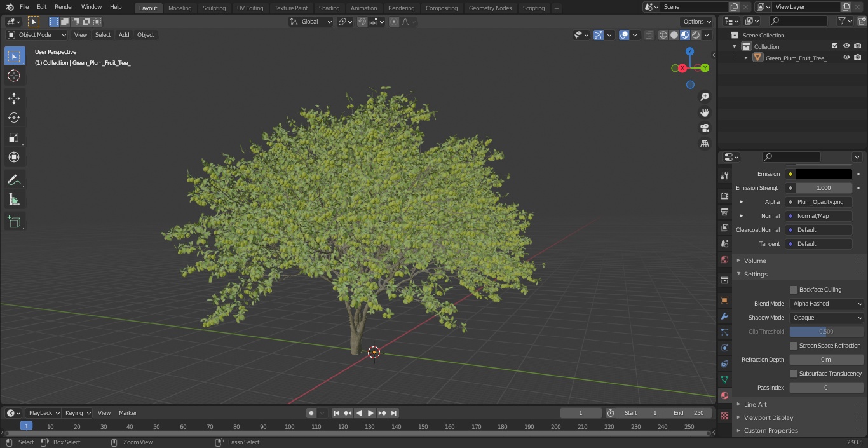Enable Screen Space Refraction checkbox
The image size is (868, 448).
point(794,346)
